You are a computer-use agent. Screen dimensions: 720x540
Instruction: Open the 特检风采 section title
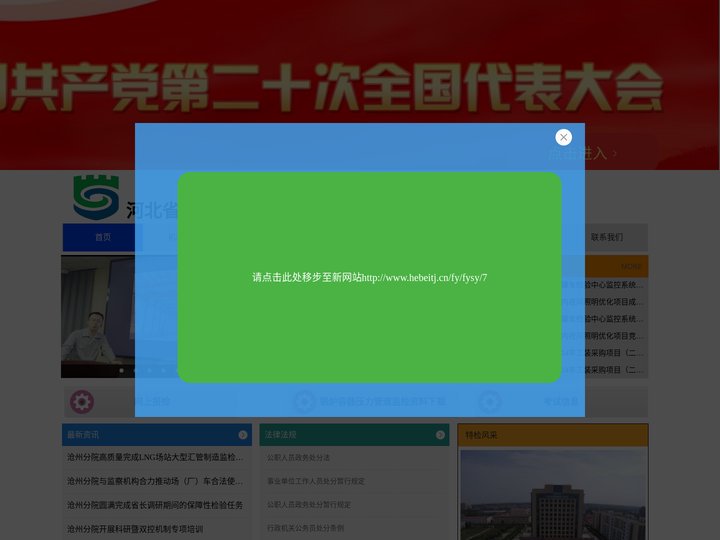point(481,435)
